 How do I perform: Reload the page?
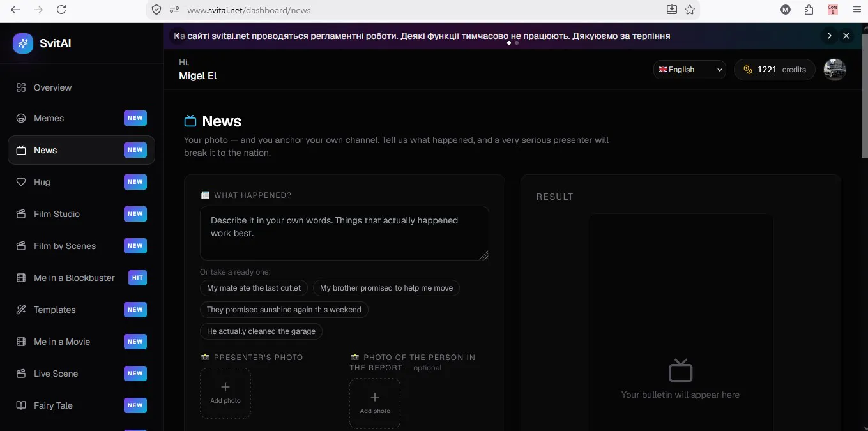(61, 10)
